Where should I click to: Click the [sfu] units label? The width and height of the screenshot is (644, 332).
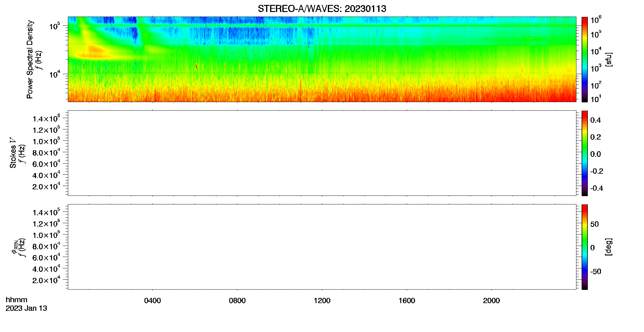pyautogui.click(x=608, y=59)
